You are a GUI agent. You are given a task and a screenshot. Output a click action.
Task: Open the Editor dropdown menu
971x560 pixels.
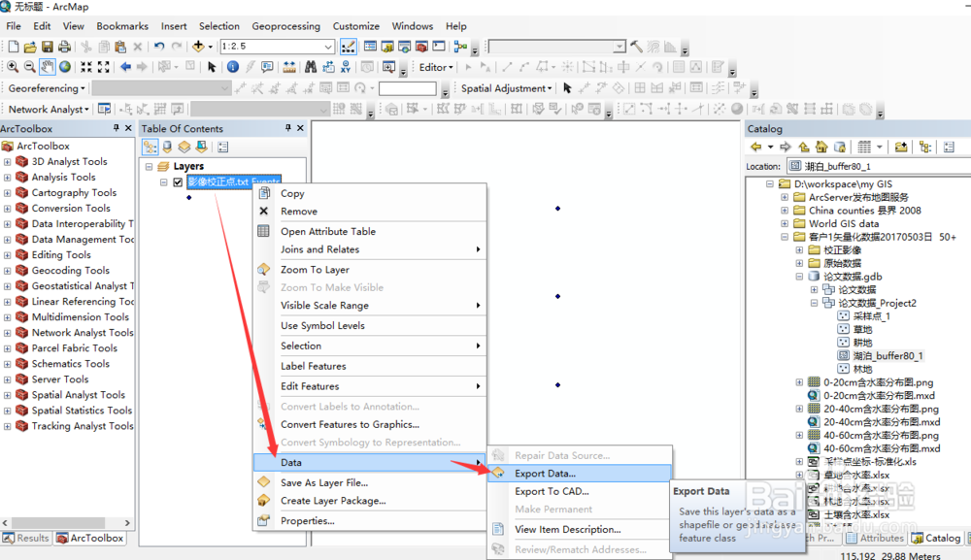point(436,67)
